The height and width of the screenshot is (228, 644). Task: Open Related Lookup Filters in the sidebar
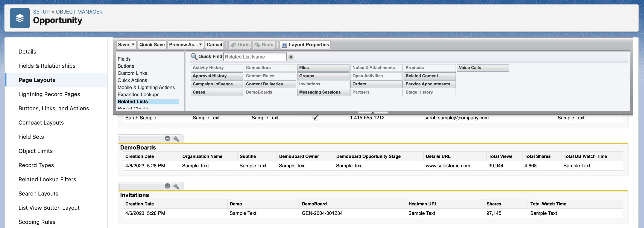coord(47,179)
